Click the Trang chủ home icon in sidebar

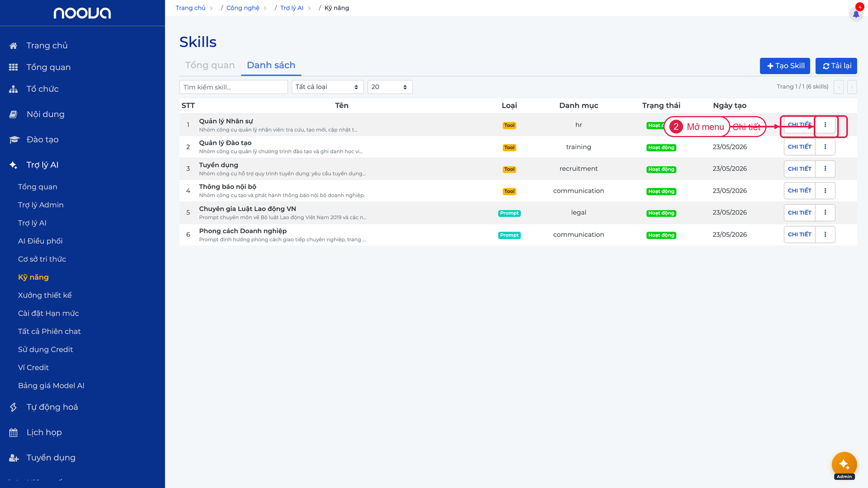pyautogui.click(x=14, y=46)
